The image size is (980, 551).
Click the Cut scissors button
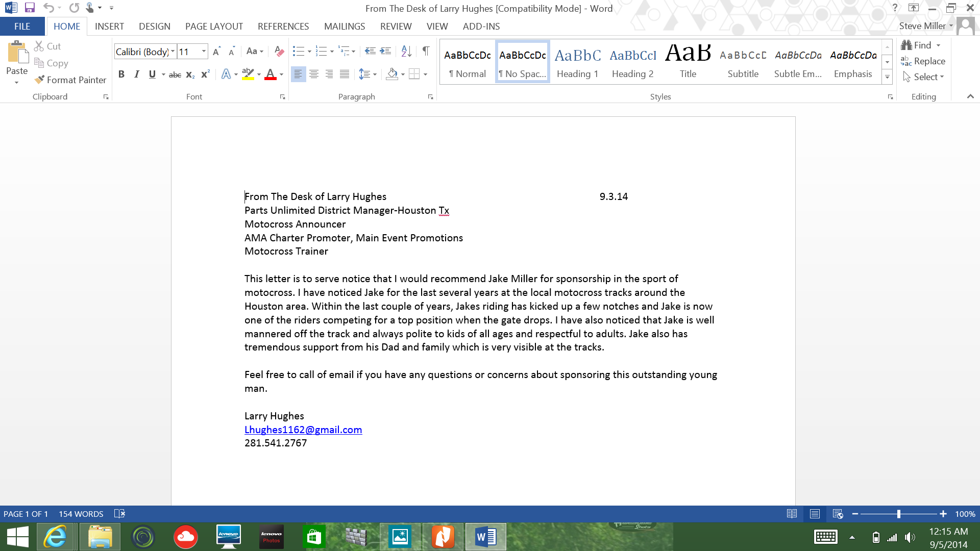click(x=47, y=46)
